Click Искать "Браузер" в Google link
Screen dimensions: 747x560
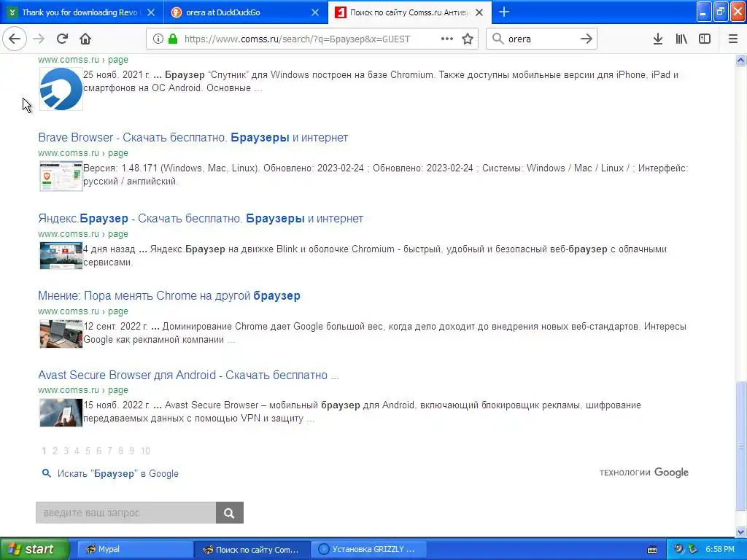click(x=117, y=474)
